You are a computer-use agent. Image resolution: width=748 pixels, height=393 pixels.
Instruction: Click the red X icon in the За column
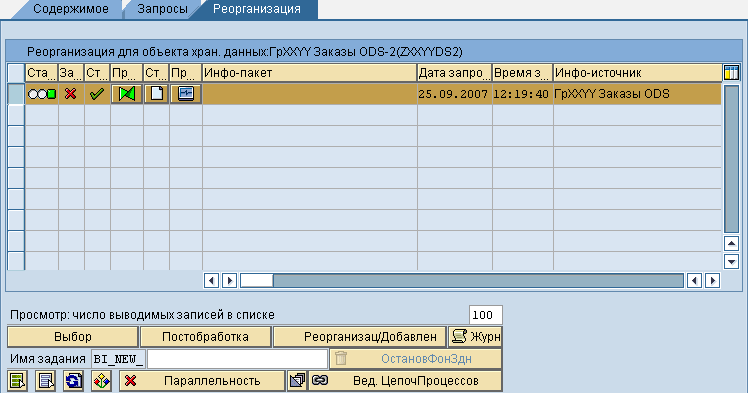pyautogui.click(x=71, y=94)
